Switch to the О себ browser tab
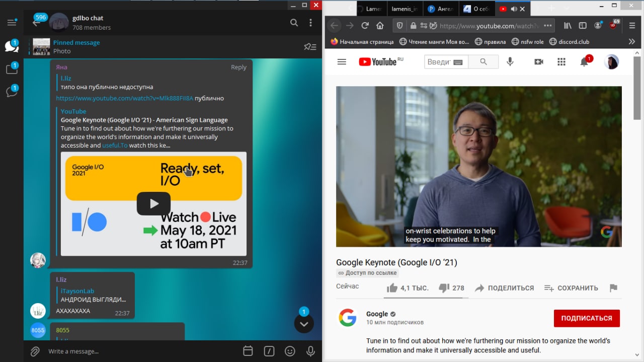644x362 pixels. click(476, 9)
